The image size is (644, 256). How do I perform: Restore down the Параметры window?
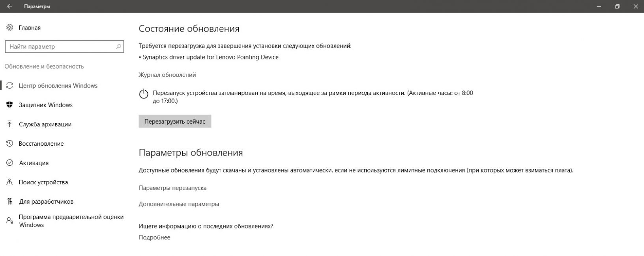617,6
